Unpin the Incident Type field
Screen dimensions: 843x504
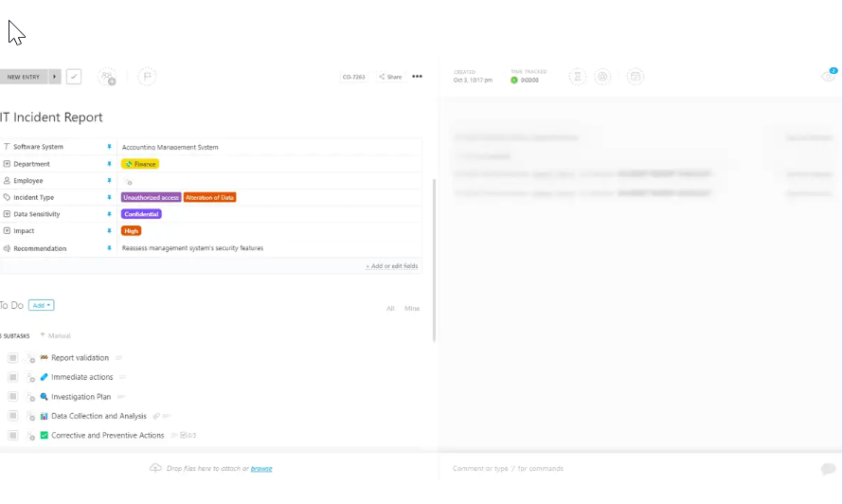pos(109,197)
